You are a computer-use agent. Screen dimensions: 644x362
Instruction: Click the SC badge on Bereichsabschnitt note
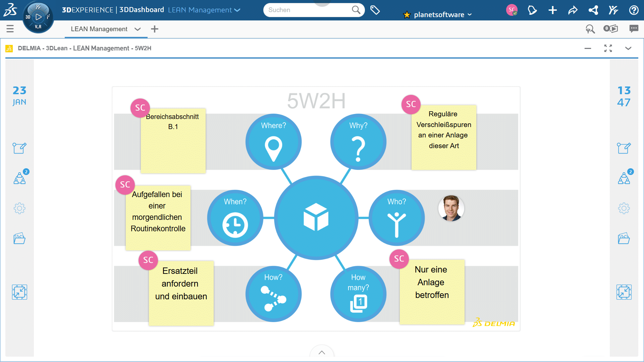(140, 108)
